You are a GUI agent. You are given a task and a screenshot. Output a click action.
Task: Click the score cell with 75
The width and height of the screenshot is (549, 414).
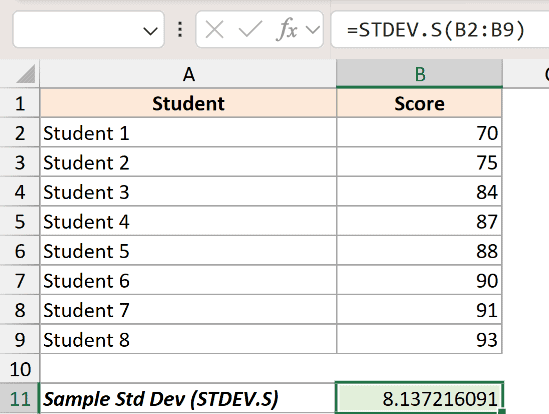(x=419, y=162)
